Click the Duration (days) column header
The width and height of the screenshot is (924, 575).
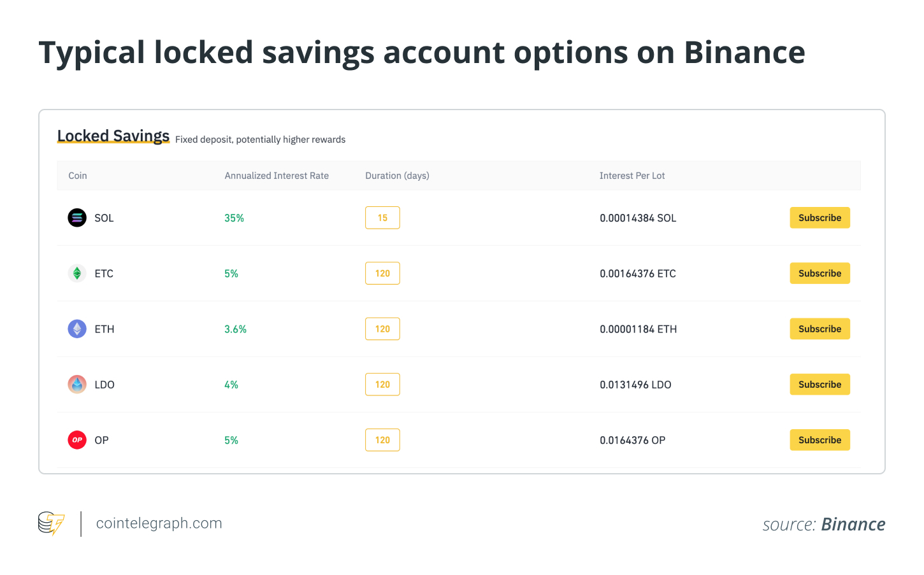397,176
